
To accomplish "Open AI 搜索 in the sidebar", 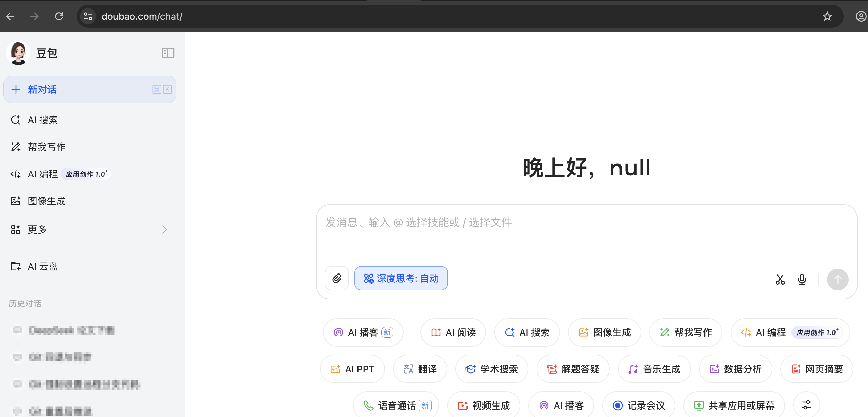I will coord(90,120).
